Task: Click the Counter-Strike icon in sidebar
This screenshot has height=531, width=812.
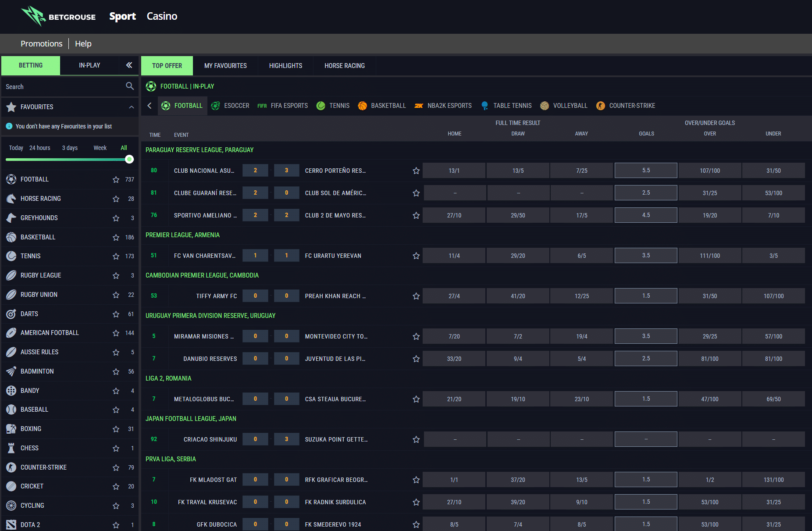Action: click(x=11, y=467)
